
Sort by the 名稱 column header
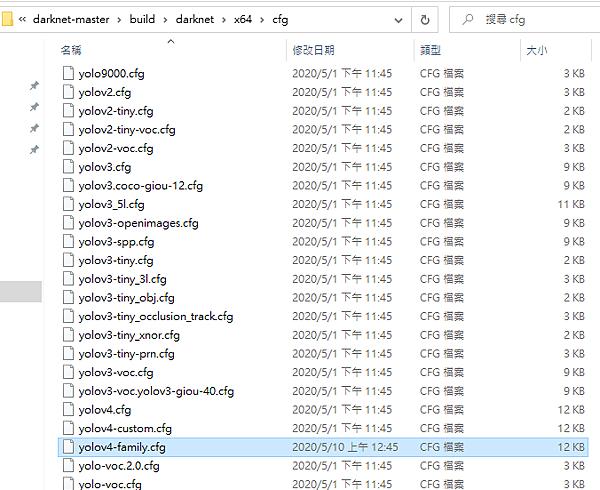coord(71,50)
